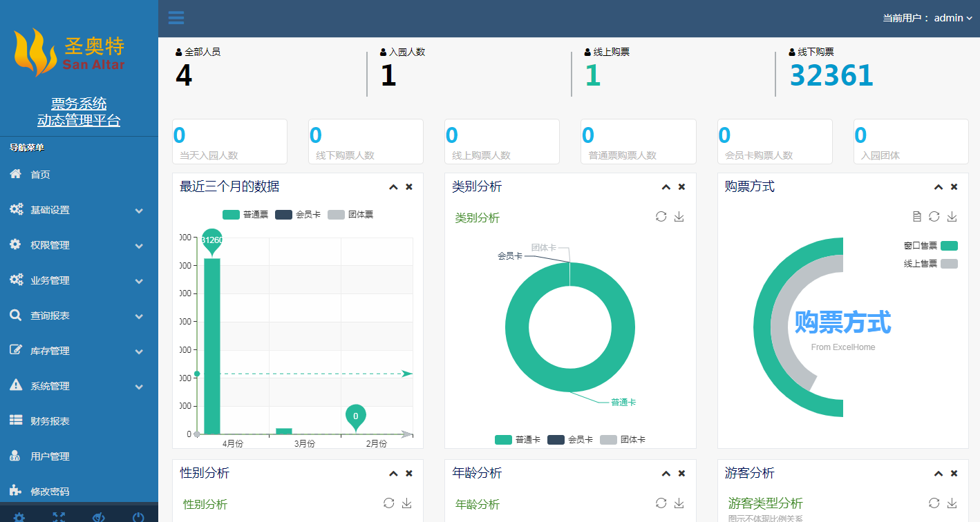The image size is (980, 522).
Task: Click the 窗口售票 green color swatch
Action: [x=949, y=246]
